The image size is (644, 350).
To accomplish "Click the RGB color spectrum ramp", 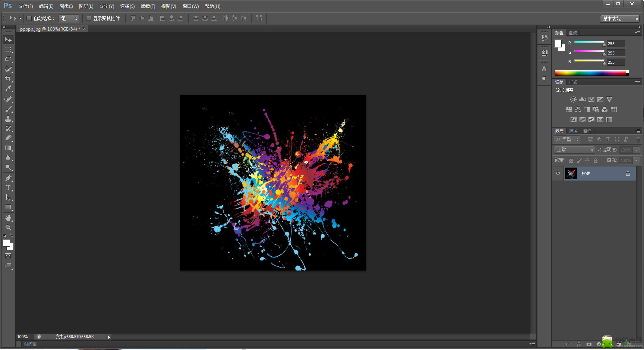I will coord(591,73).
